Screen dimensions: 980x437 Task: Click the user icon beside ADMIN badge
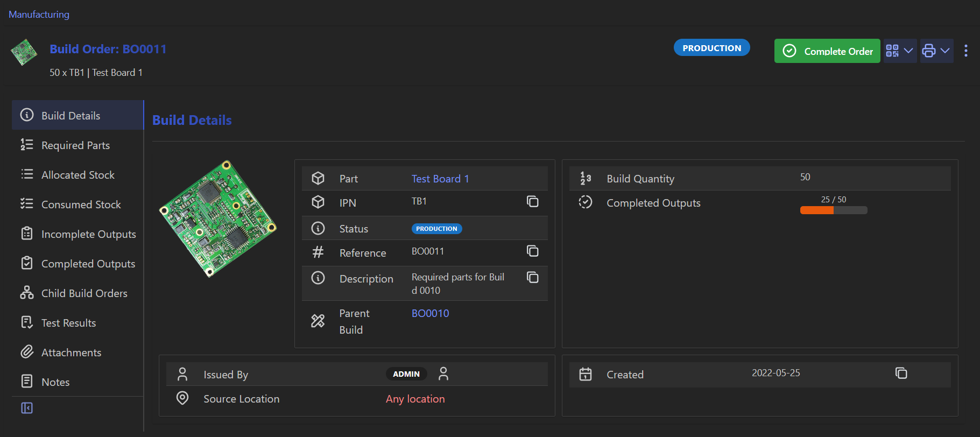pyautogui.click(x=443, y=373)
